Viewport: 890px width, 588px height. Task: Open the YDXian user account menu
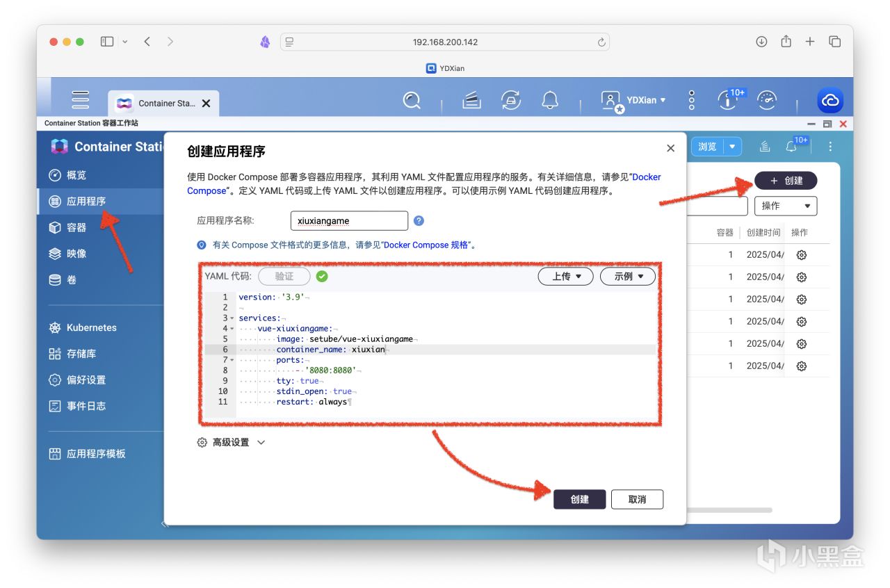pos(633,100)
